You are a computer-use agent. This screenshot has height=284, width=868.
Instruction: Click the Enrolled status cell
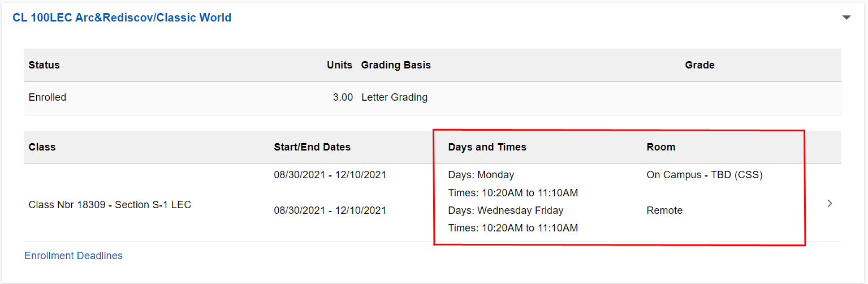click(47, 97)
